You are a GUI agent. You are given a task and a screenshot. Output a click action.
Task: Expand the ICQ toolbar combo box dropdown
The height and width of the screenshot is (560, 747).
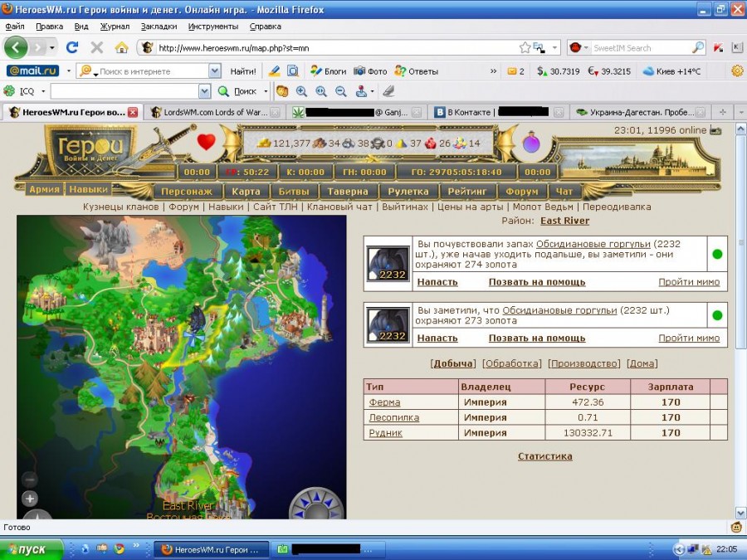click(x=204, y=91)
